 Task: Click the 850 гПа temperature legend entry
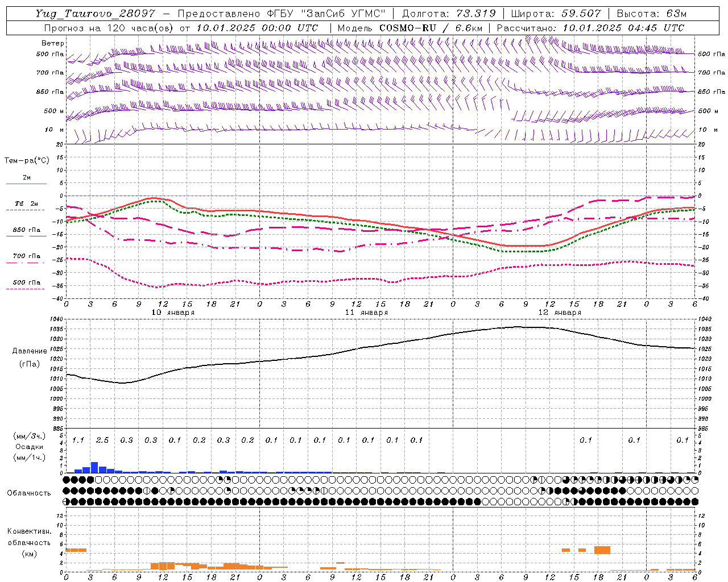click(27, 230)
